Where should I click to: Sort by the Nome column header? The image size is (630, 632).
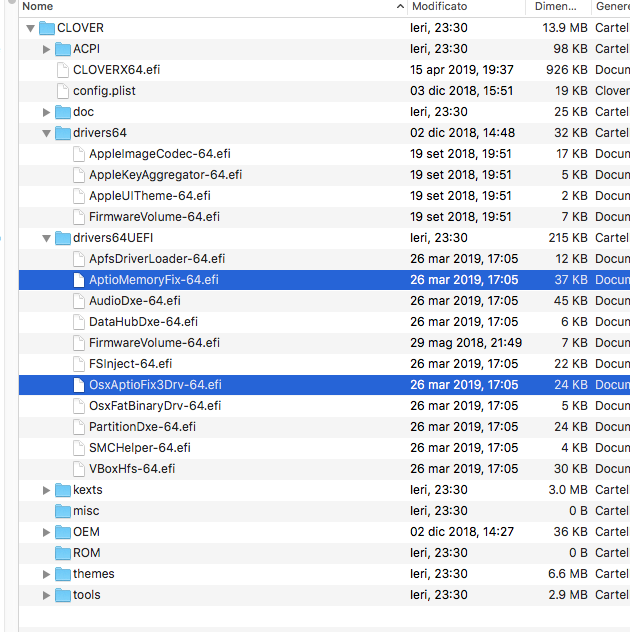(x=213, y=6)
